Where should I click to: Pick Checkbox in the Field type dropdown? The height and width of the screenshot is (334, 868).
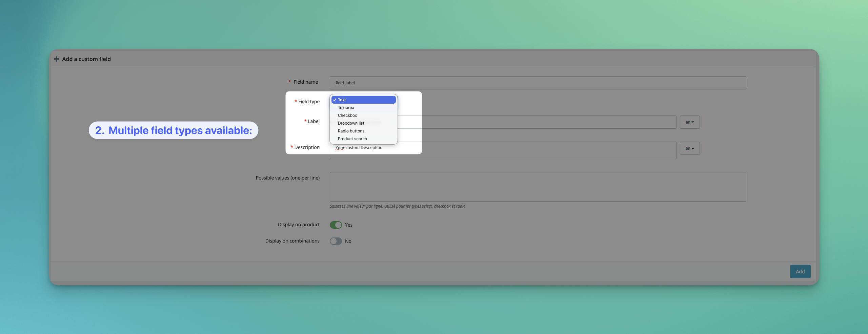click(x=347, y=116)
